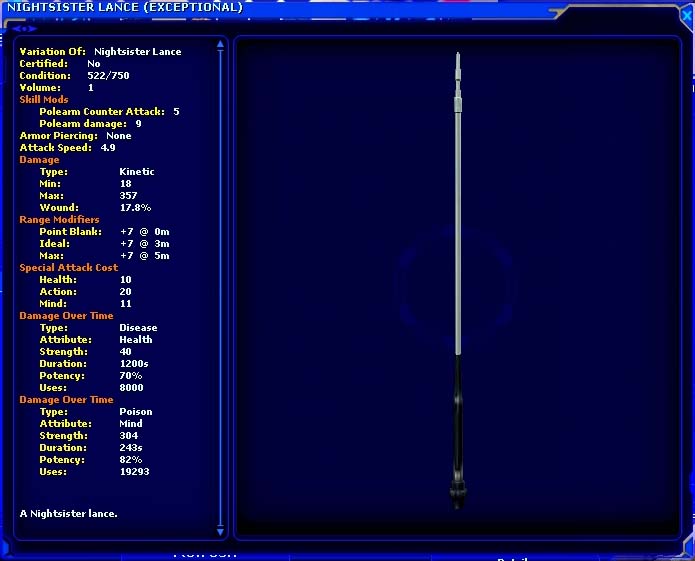The height and width of the screenshot is (561, 695).
Task: Click the Health cost value 10
Action: click(x=125, y=280)
